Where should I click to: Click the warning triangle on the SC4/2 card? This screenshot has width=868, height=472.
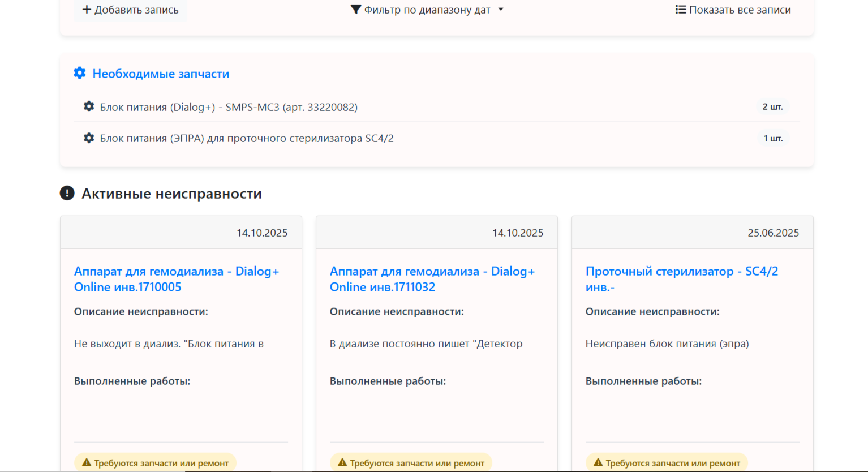point(598,463)
